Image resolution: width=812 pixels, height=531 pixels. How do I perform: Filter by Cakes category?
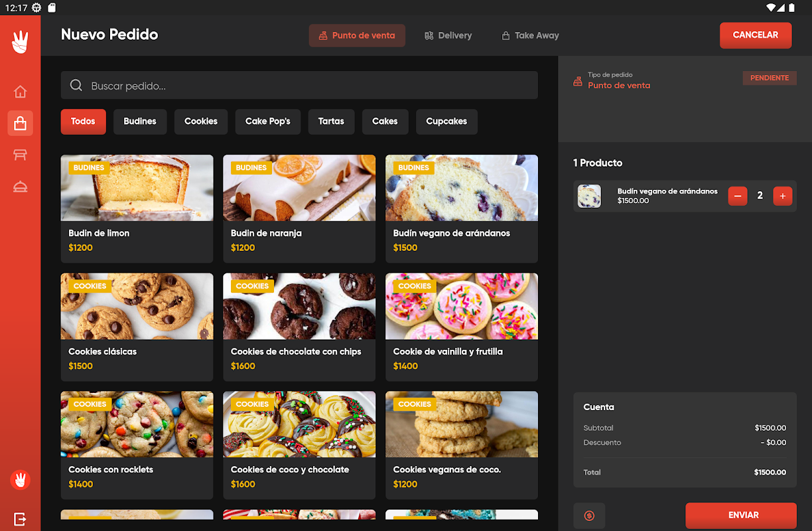pos(385,121)
